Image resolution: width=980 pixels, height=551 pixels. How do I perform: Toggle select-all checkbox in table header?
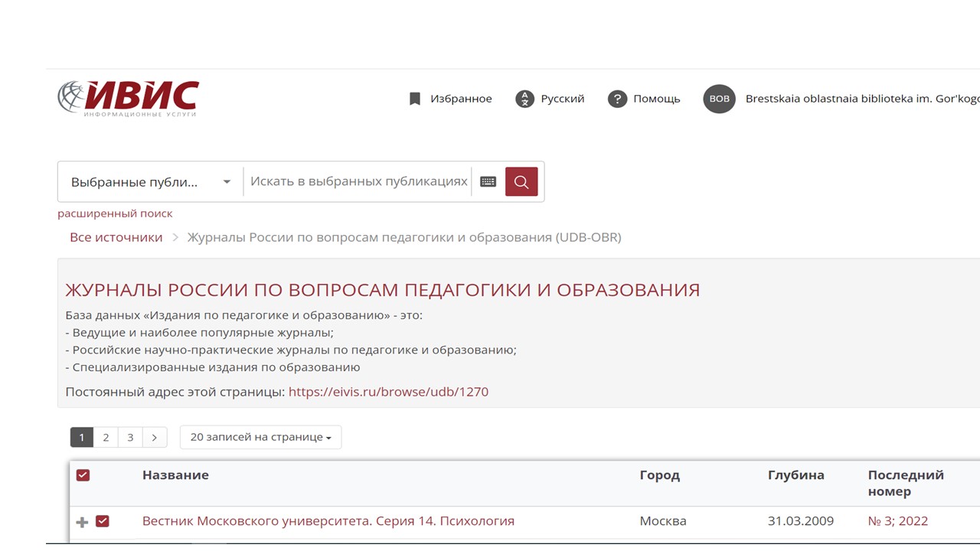point(83,475)
